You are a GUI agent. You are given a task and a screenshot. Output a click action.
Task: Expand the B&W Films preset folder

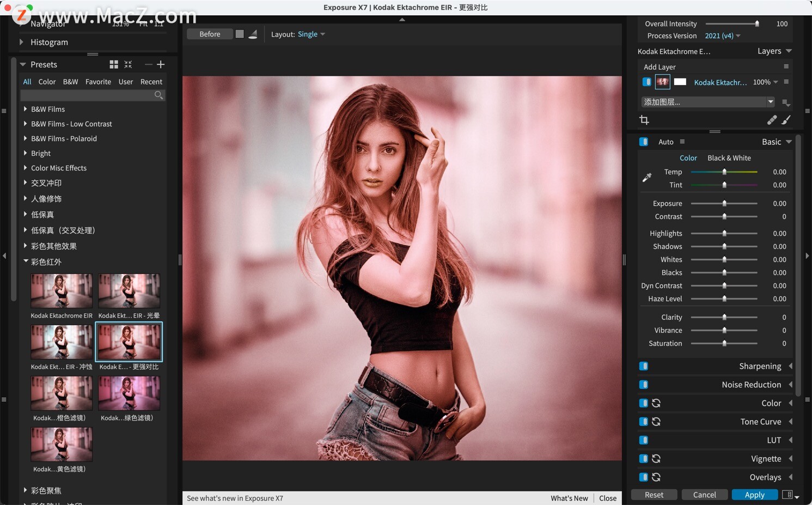(x=25, y=109)
